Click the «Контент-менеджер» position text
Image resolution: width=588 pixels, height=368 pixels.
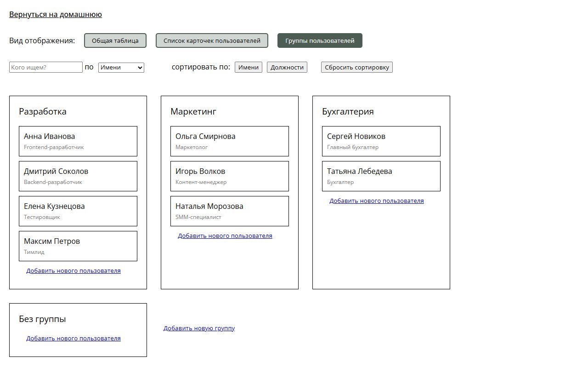coord(201,182)
